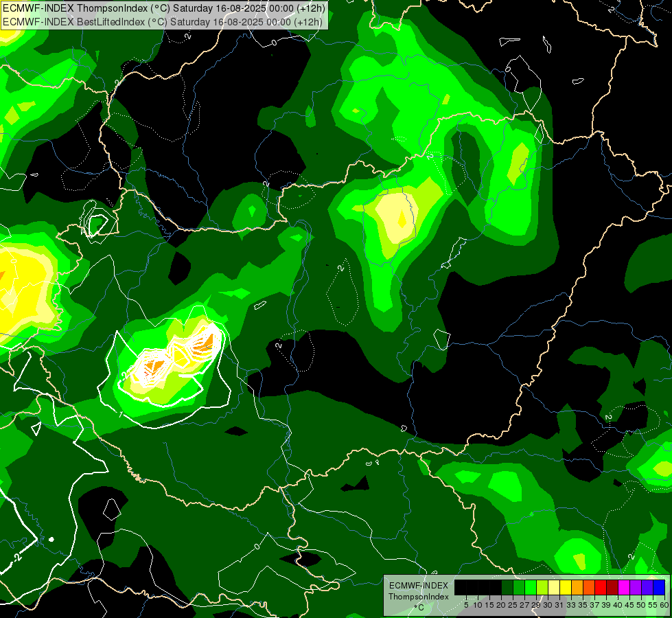Select the bright green 27–29 legend swatch

tap(531, 587)
